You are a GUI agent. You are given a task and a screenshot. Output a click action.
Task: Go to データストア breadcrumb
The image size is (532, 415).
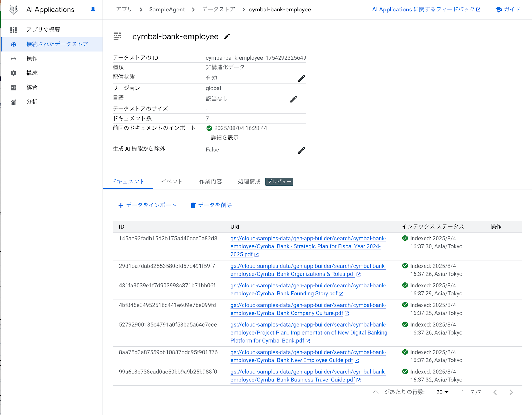point(218,10)
